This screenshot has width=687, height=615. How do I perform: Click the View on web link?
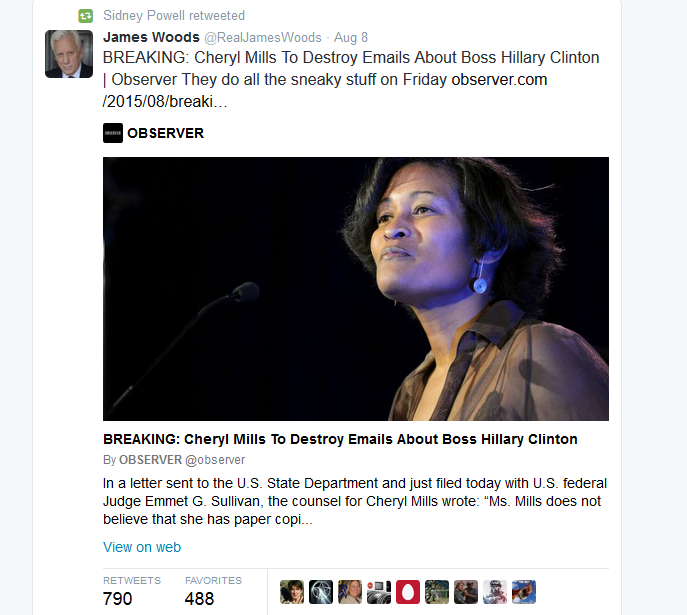pyautogui.click(x=142, y=547)
